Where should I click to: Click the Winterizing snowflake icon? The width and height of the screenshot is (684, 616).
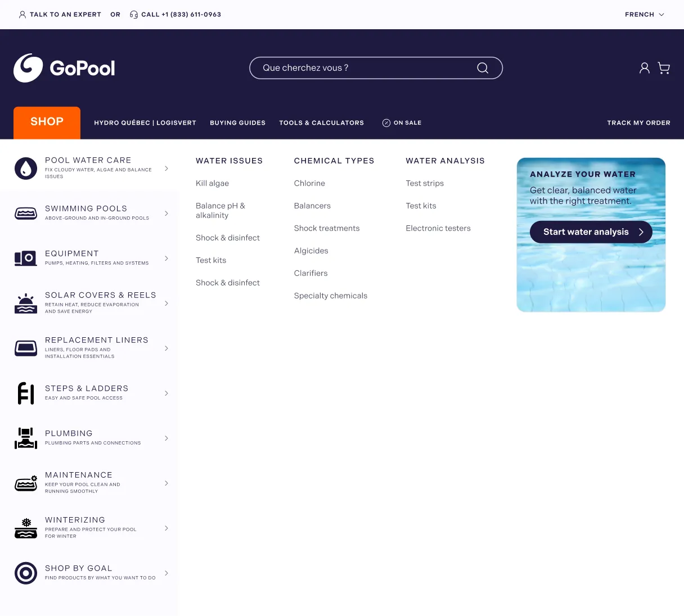pos(26,528)
